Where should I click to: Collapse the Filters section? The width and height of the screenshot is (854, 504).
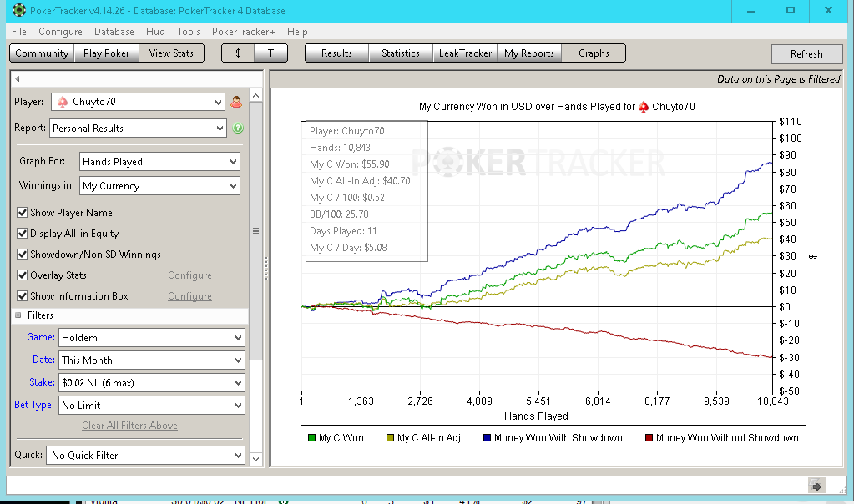18,315
